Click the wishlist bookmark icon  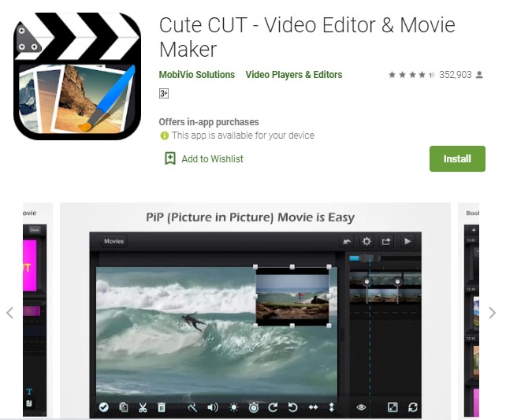170,158
